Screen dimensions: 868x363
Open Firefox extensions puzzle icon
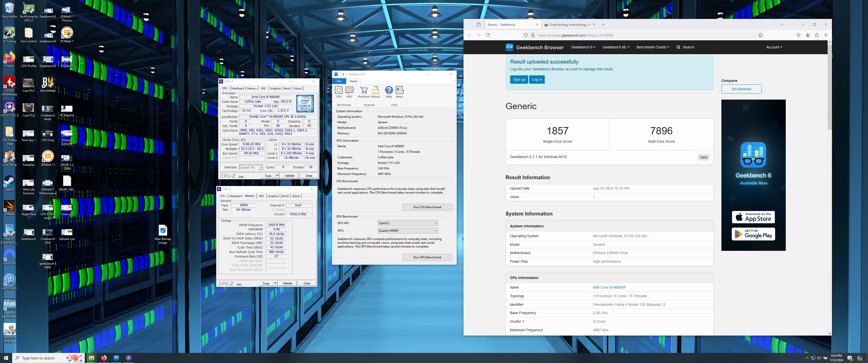pyautogui.click(x=817, y=35)
